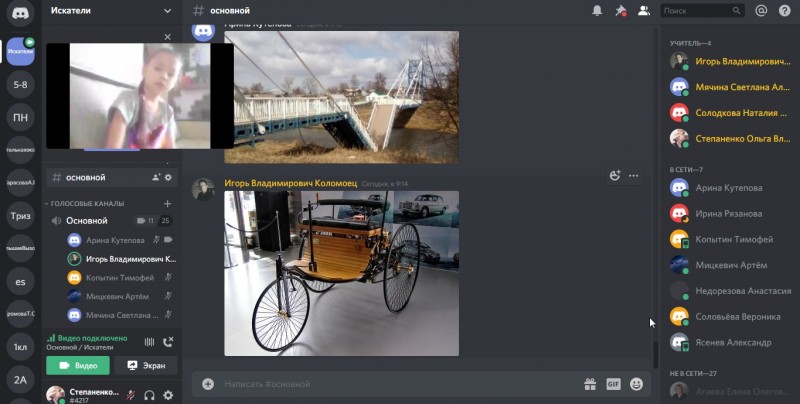Add reaction to Igor's car message
The height and width of the screenshot is (404, 800).
coord(615,176)
